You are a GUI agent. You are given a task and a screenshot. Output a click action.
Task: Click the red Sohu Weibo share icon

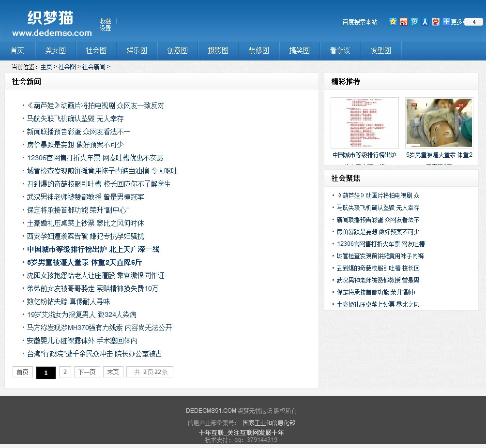tap(436, 22)
